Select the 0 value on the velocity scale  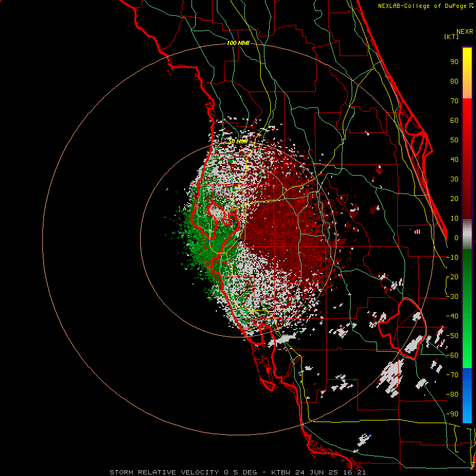[456, 237]
